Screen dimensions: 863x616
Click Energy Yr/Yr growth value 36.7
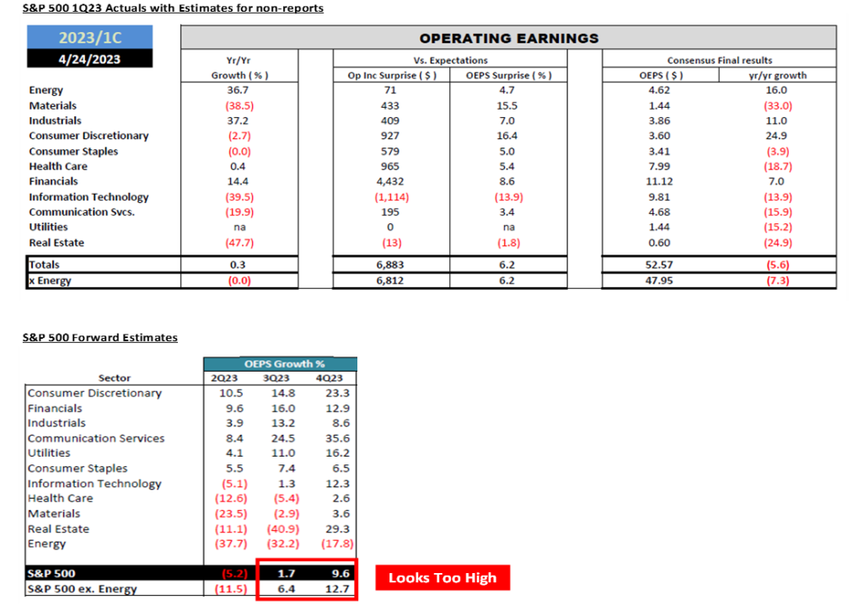(x=238, y=90)
